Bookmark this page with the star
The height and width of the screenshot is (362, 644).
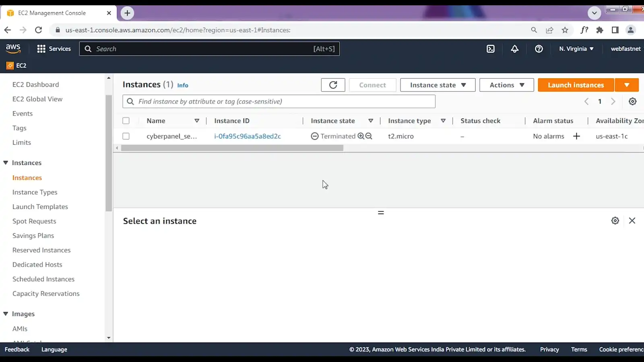point(565,30)
